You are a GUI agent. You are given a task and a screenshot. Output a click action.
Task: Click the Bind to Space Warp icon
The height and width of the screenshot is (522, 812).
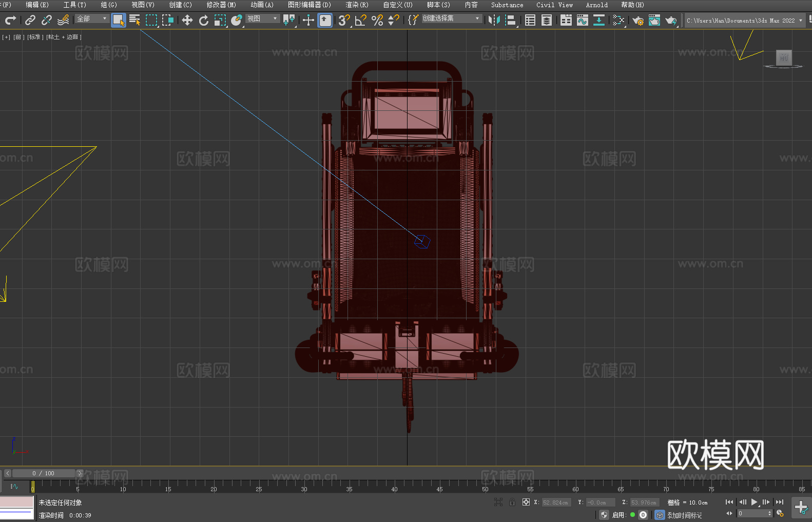point(63,20)
